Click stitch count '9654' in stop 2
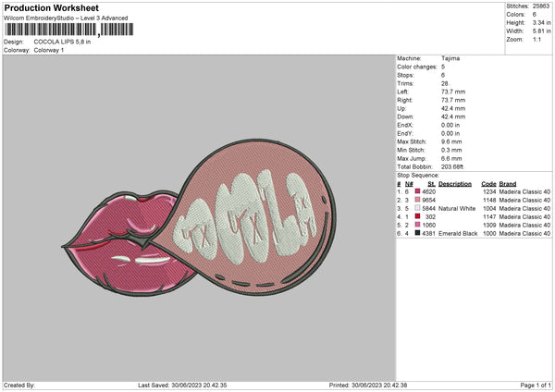Screen dimensions: 555x392 [x=428, y=201]
